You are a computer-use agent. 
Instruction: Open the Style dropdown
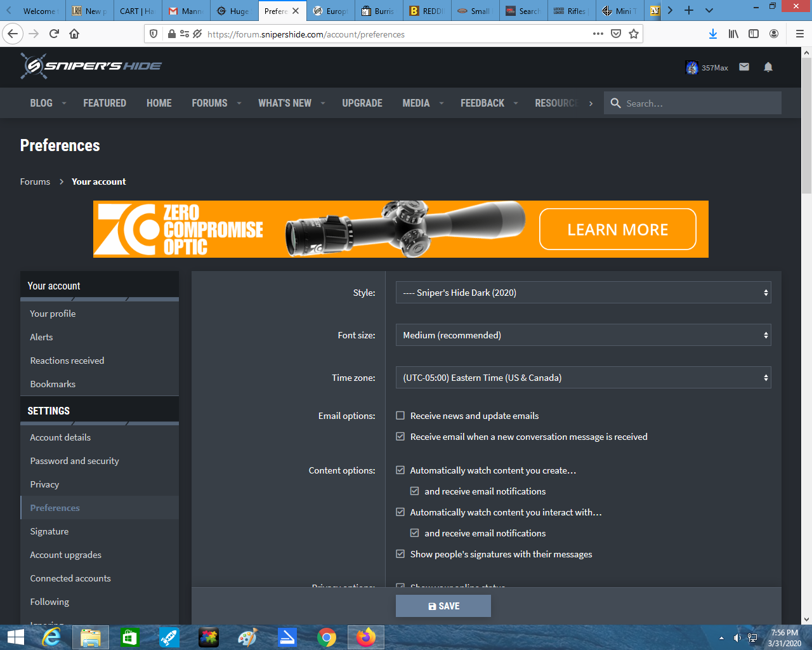tap(583, 293)
